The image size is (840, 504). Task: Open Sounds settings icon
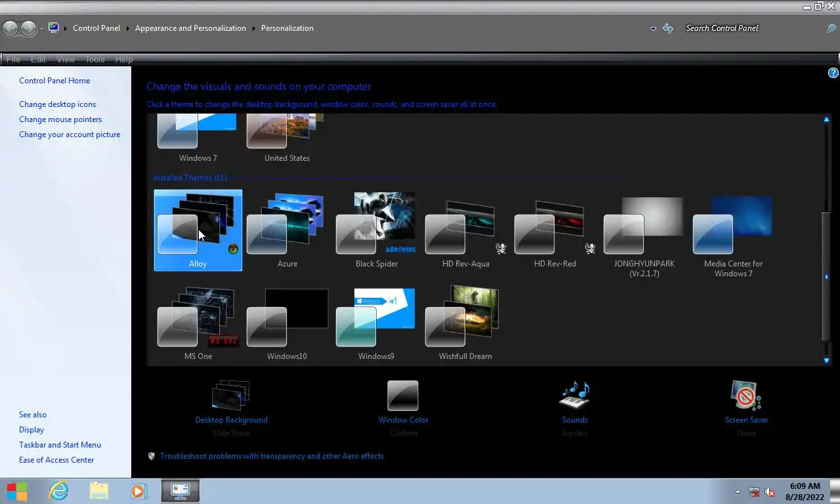575,396
